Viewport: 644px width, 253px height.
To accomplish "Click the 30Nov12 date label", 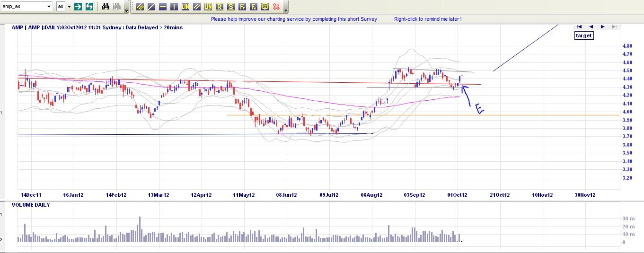I will coord(585,195).
